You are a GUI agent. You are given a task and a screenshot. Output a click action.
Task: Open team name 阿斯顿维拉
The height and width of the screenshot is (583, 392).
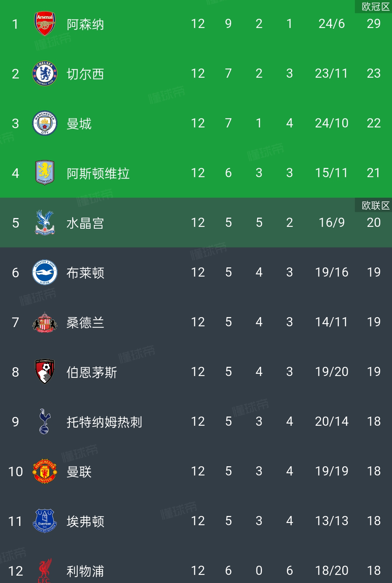[98, 173]
